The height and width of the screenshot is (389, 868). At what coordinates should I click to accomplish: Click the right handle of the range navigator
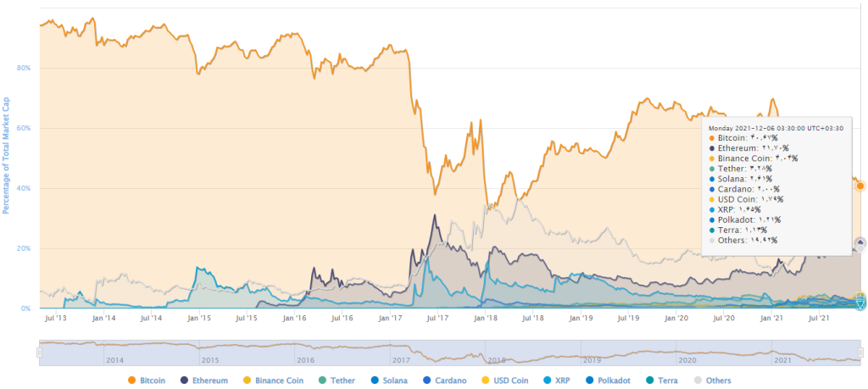[861, 351]
